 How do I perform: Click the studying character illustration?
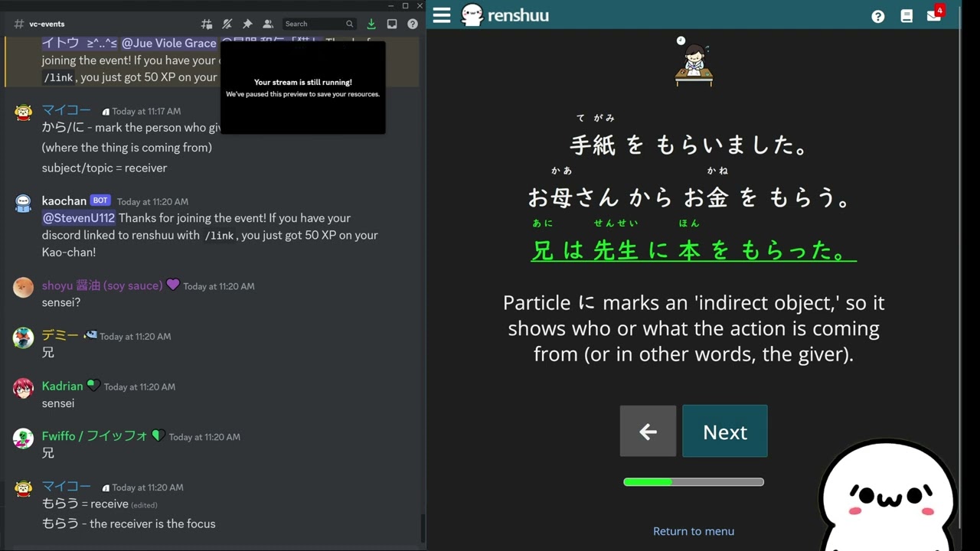click(694, 61)
